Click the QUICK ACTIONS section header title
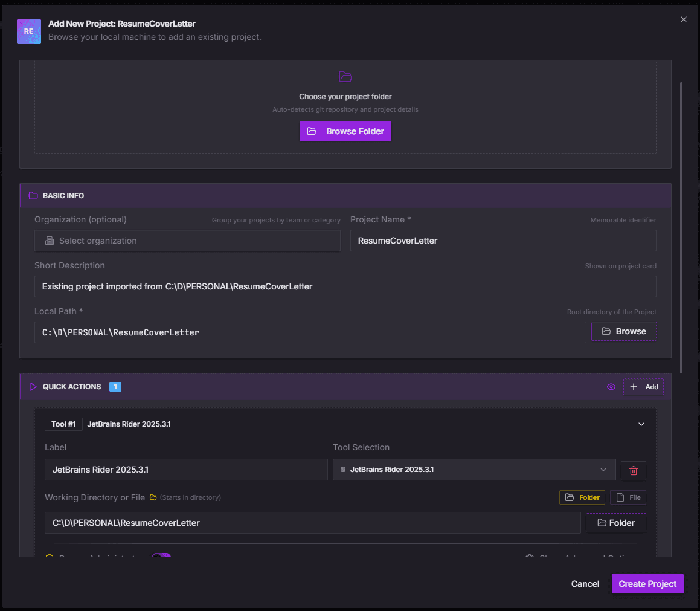Viewport: 700px width, 611px height. [71, 387]
